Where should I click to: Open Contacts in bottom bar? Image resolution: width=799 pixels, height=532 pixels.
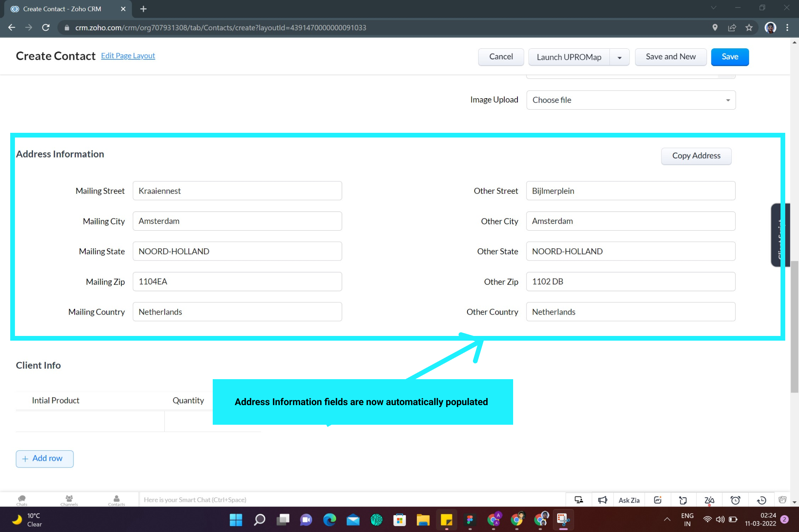point(116,500)
